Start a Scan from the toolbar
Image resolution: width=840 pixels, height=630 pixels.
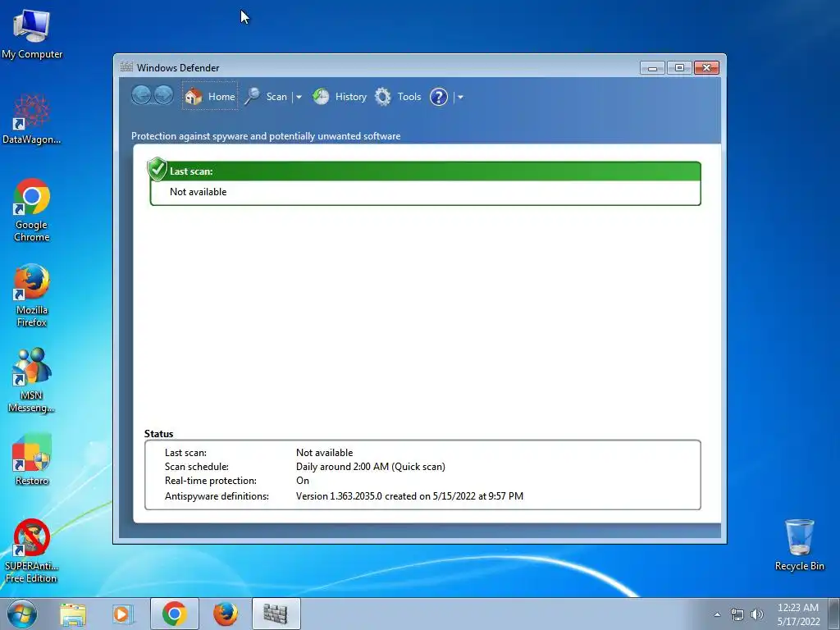click(x=267, y=97)
